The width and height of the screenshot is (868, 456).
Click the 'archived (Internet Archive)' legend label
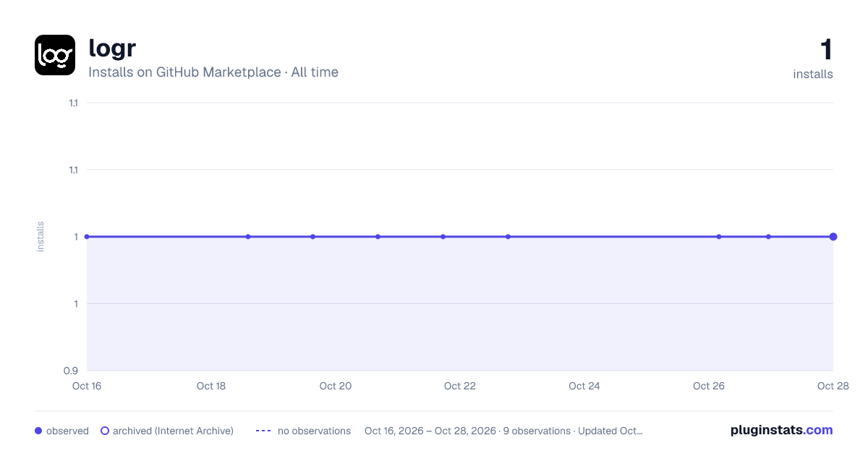[173, 431]
